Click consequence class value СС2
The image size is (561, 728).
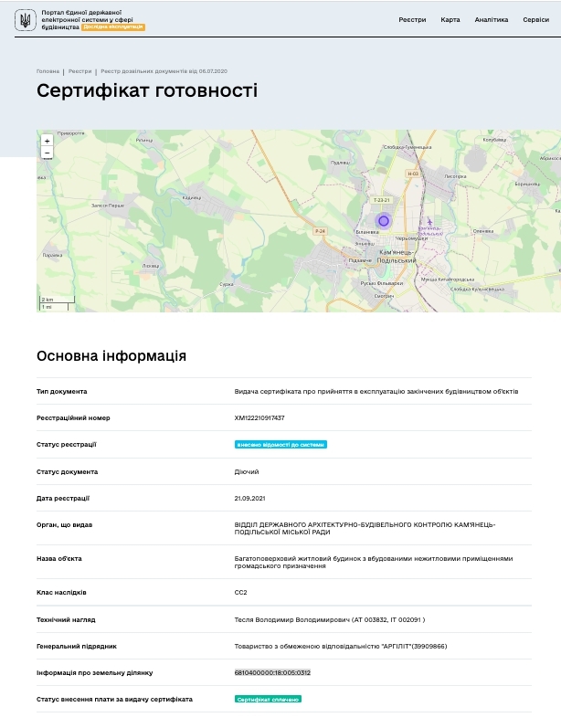[x=240, y=593]
